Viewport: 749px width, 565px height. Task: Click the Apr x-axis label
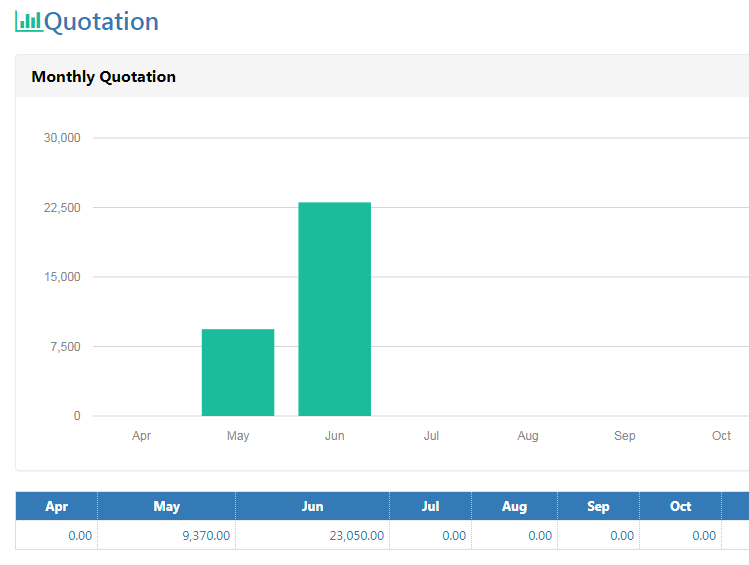pyautogui.click(x=141, y=436)
